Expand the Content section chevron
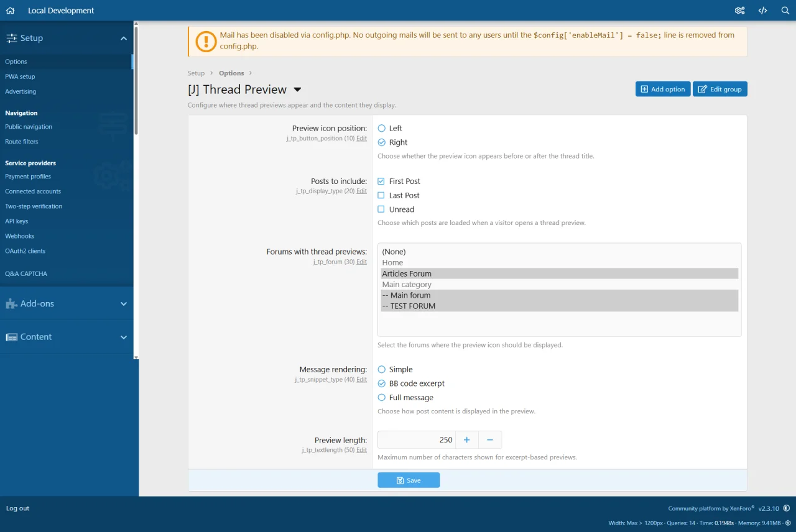Image resolution: width=796 pixels, height=532 pixels. pos(124,337)
